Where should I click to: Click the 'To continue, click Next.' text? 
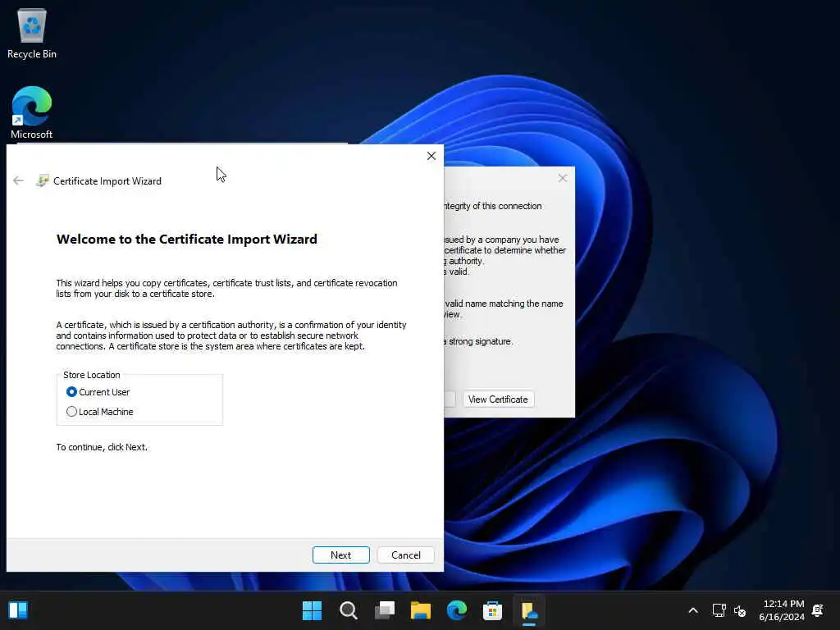click(102, 447)
